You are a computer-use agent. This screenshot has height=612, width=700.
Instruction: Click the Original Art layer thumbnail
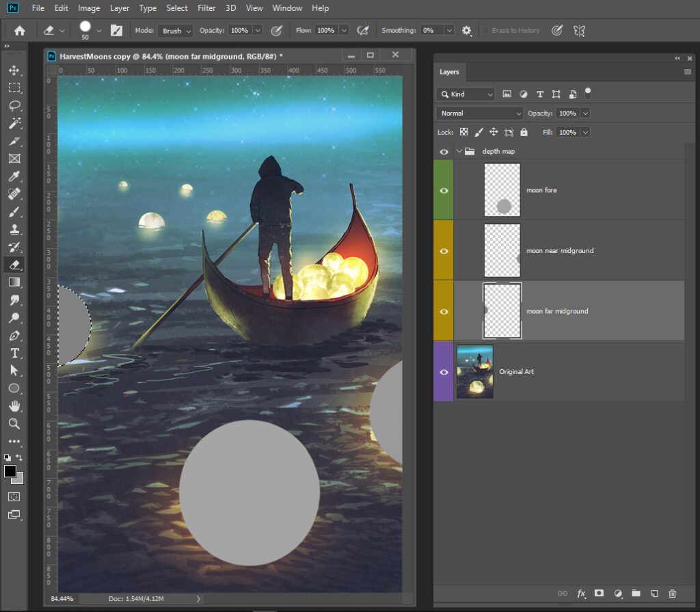[474, 371]
